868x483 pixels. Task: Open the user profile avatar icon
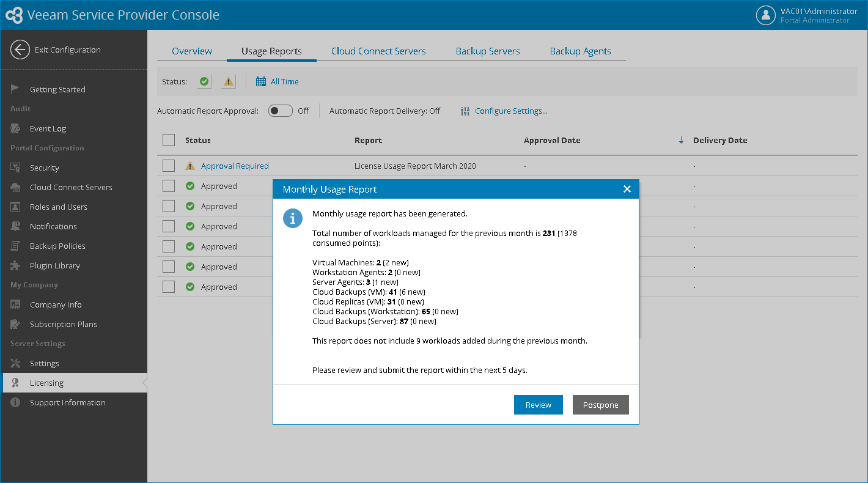766,15
